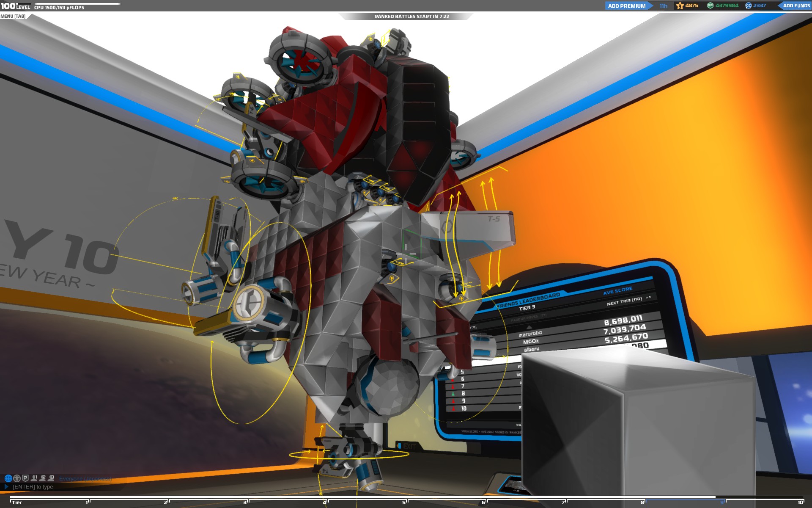Click the blue chat expand arrow
The width and height of the screenshot is (812, 508).
coord(6,487)
